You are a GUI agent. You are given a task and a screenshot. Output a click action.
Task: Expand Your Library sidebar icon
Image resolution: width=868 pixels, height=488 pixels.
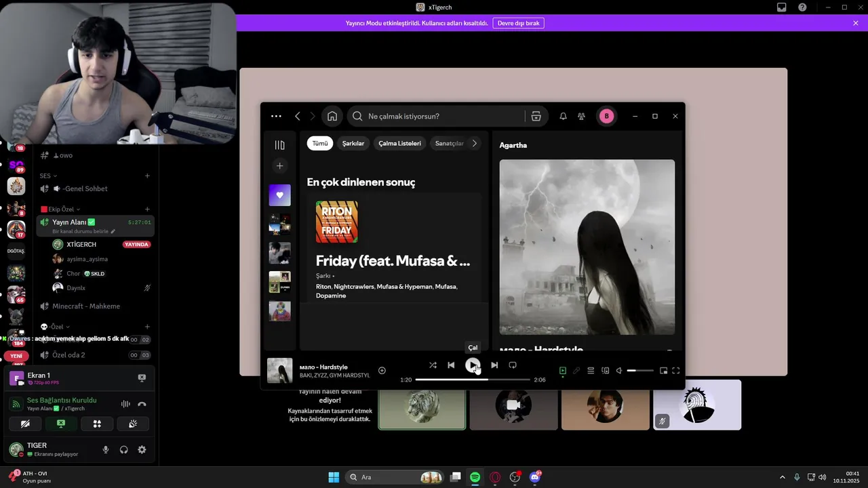(279, 145)
